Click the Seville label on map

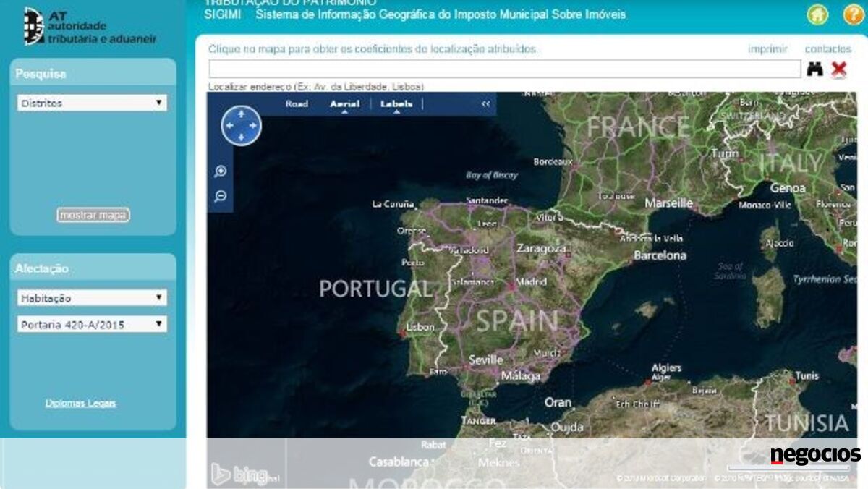[x=485, y=360]
